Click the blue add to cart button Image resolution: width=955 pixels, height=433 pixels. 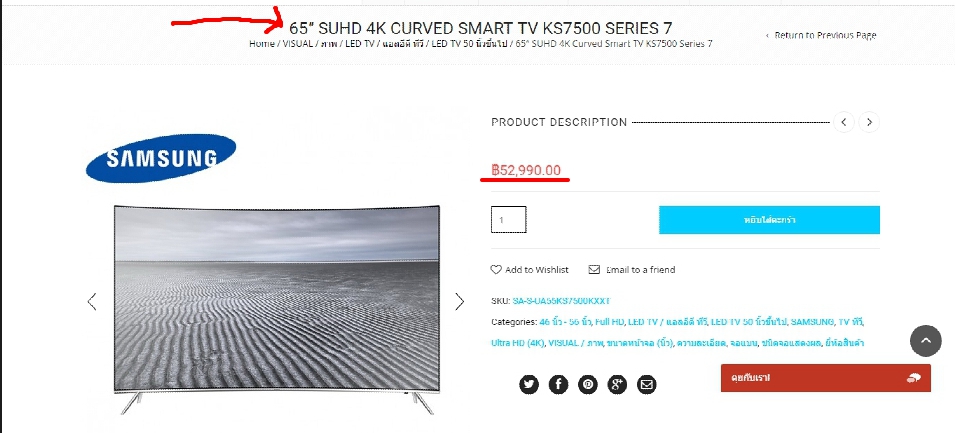tap(769, 220)
